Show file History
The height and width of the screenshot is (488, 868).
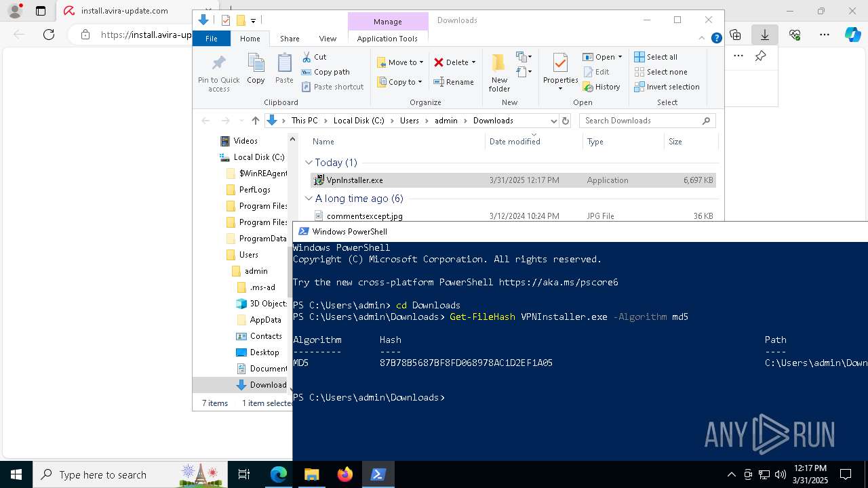601,87
